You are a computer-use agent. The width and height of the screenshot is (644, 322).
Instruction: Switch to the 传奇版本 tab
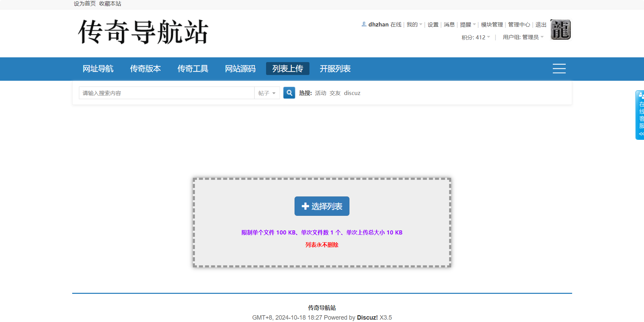coord(145,69)
